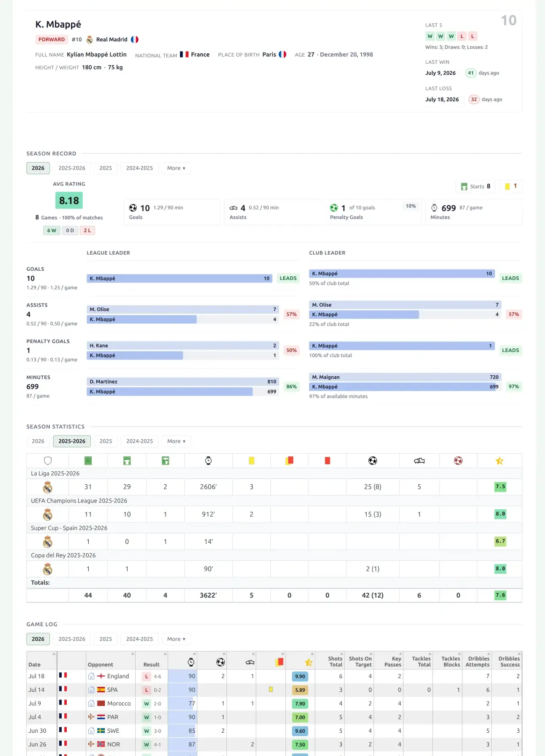This screenshot has height=756, width=545.
Task: Click D. Martínez's minutes leader bar
Action: (x=183, y=382)
